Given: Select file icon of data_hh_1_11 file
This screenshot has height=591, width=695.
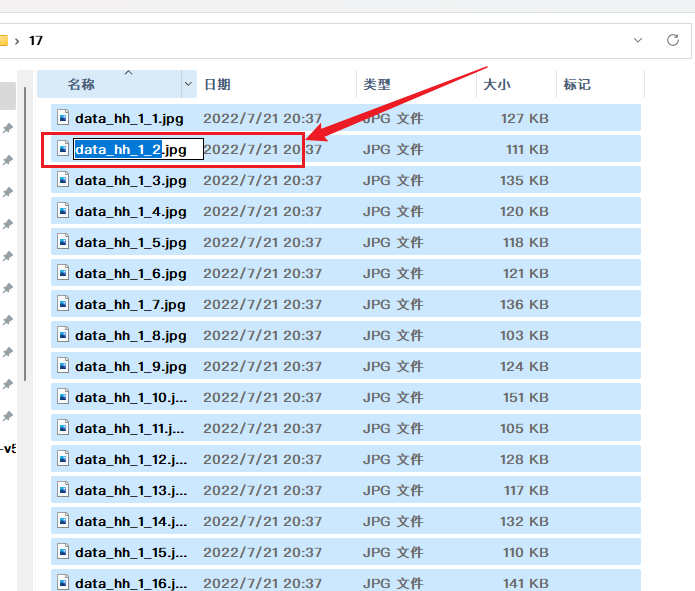Looking at the screenshot, I should (63, 428).
